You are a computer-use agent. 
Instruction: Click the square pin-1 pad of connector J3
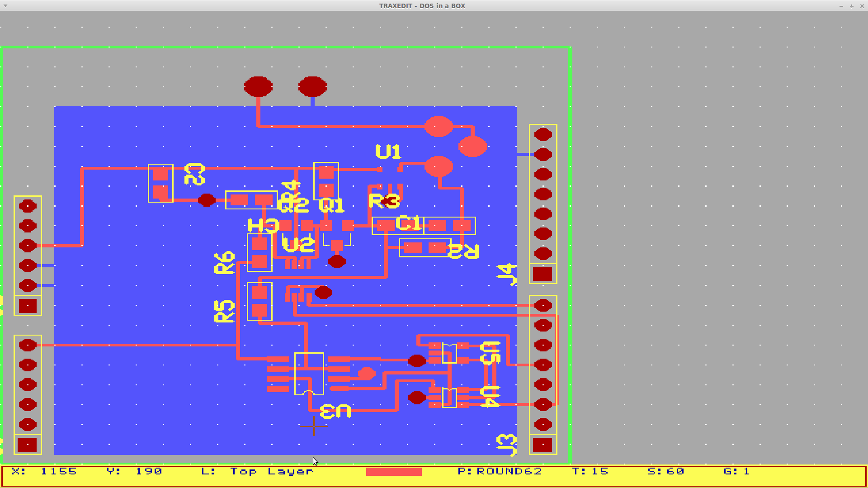tap(542, 445)
